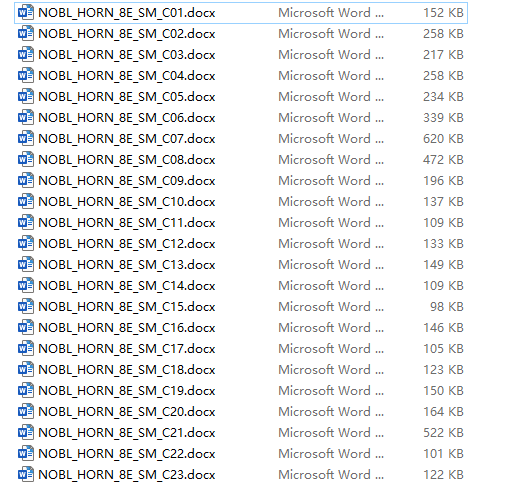Click Microsoft Word type for C12 file
Viewport: 506px width, 502px height.
pos(331,244)
